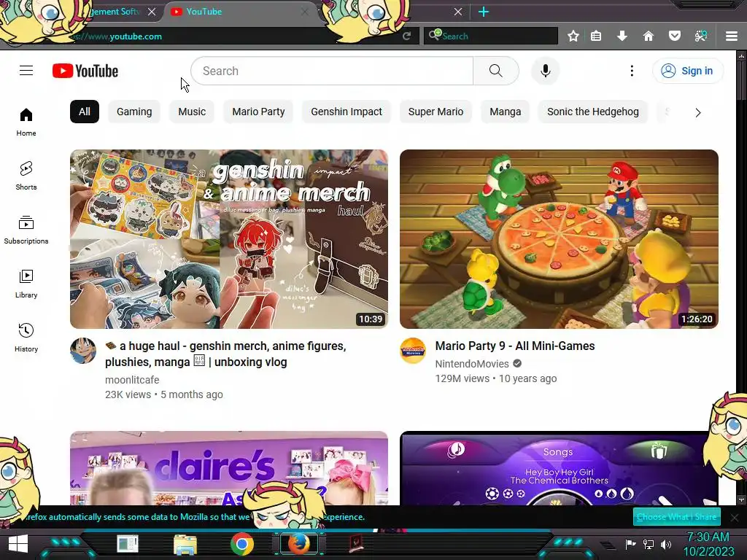Dismiss the Firefox data notification bar
Screen dimensions: 747x560
735,517
